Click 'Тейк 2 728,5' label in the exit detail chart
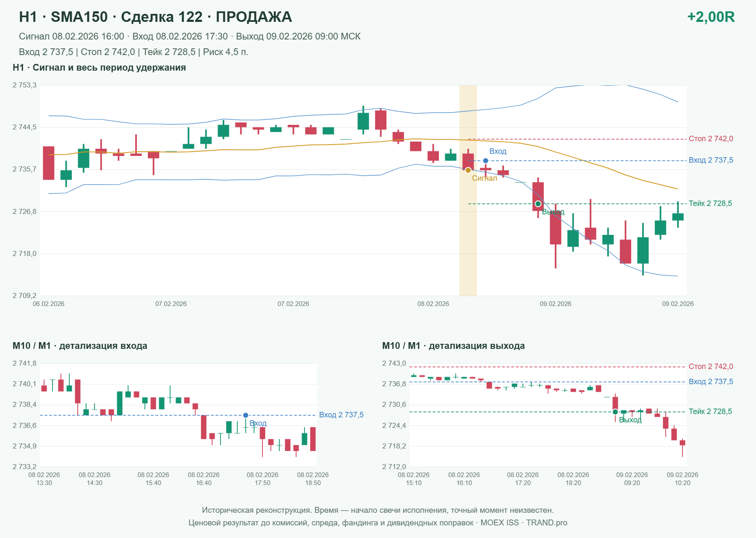Viewport: 756px width, 538px height. (x=710, y=411)
